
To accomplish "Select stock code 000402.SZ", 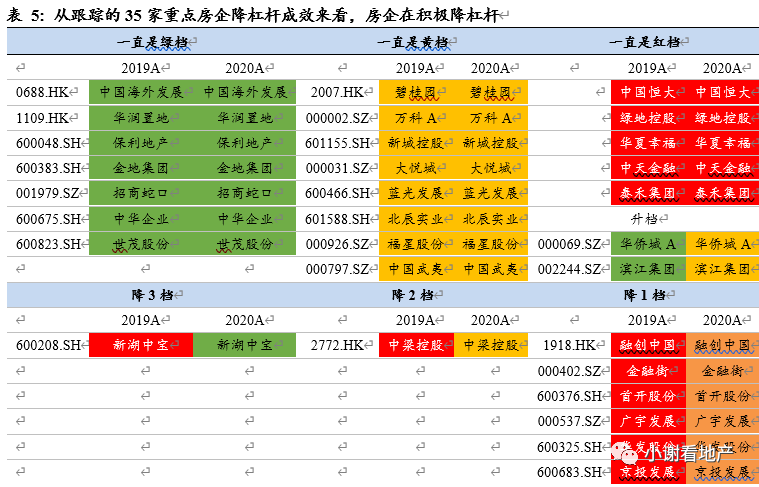I will pos(569,371).
